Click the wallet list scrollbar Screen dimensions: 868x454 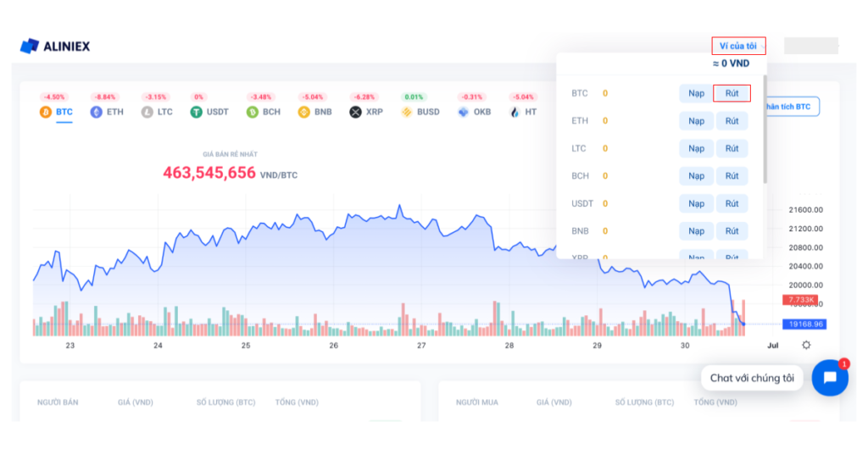[765, 127]
